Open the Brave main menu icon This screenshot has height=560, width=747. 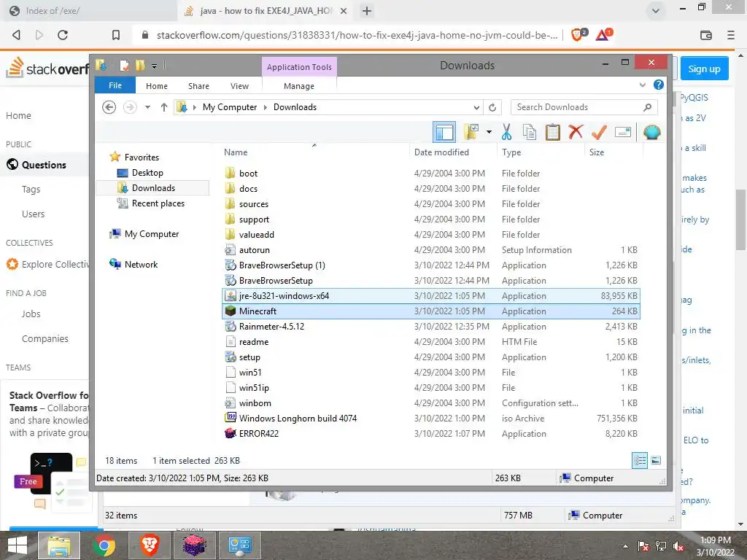pos(731,35)
